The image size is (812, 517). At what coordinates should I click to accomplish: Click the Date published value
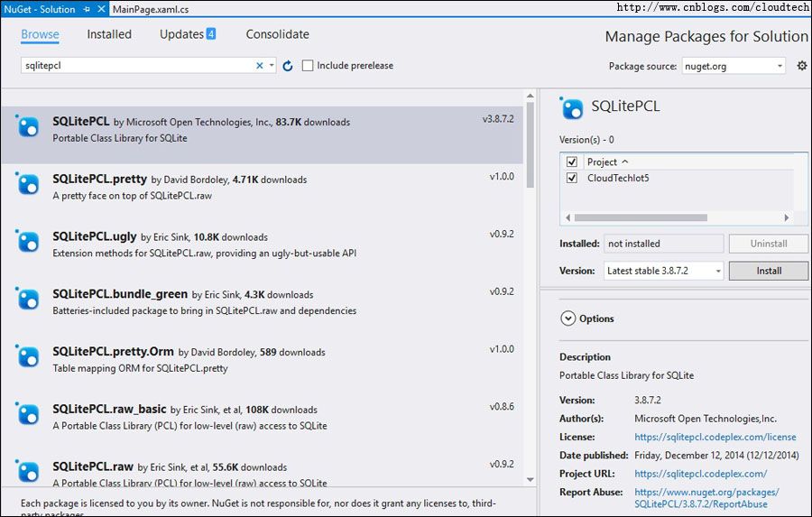[716, 456]
